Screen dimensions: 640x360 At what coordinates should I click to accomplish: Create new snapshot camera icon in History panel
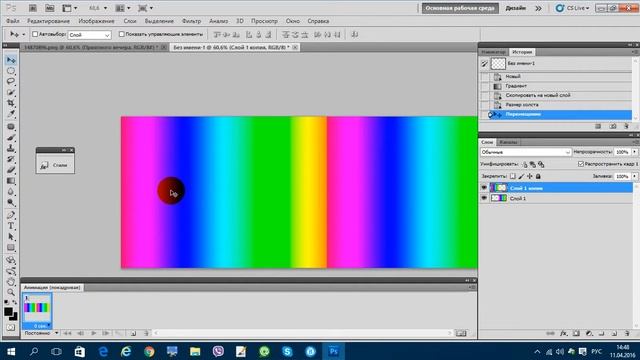[x=613, y=127]
